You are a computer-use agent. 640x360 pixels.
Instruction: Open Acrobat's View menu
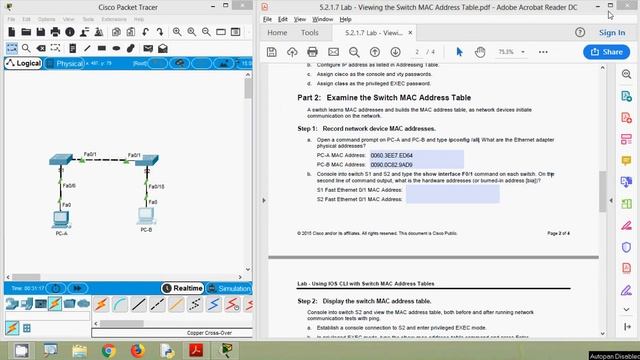tap(300, 19)
